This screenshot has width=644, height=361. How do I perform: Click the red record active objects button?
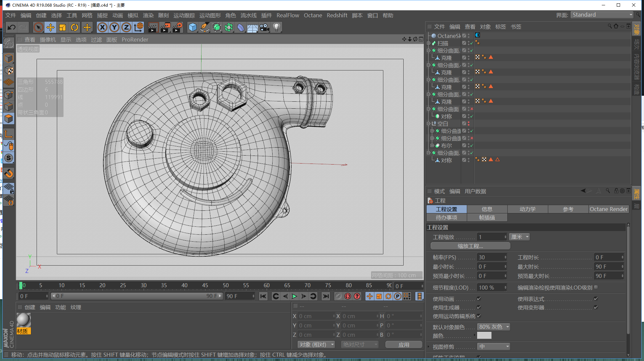coord(348,296)
